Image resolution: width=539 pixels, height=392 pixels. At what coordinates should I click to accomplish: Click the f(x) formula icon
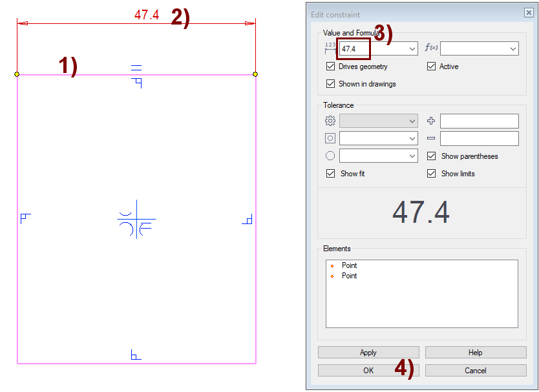[430, 48]
